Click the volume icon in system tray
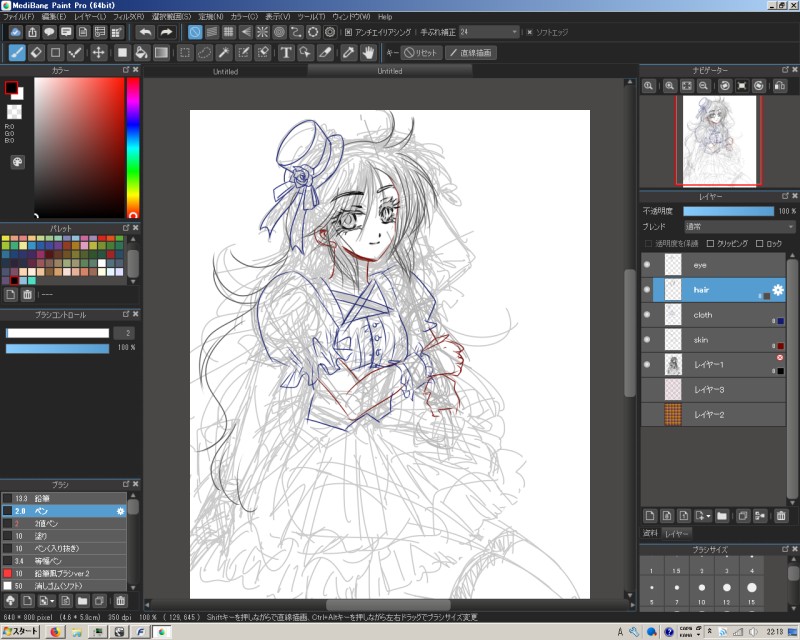Viewport: 800px width, 640px height. (753, 632)
